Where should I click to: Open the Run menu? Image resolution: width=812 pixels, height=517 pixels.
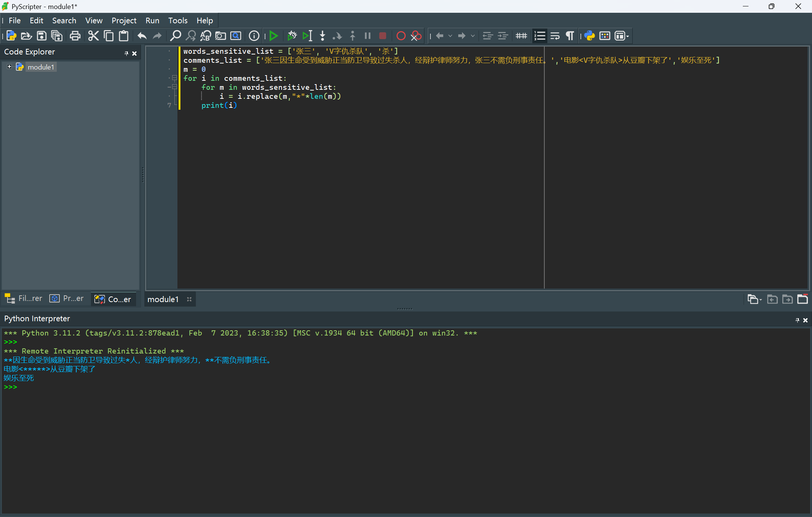click(x=152, y=21)
